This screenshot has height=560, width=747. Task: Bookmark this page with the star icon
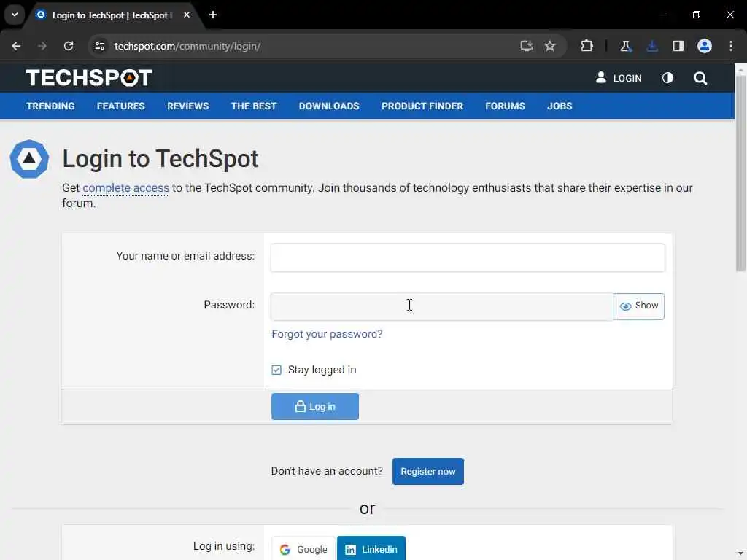point(550,46)
